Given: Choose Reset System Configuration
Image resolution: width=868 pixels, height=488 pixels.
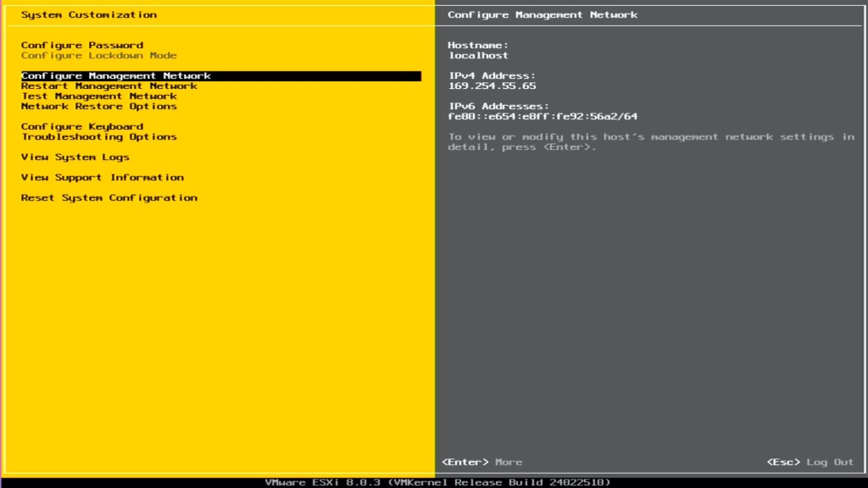Looking at the screenshot, I should 109,198.
